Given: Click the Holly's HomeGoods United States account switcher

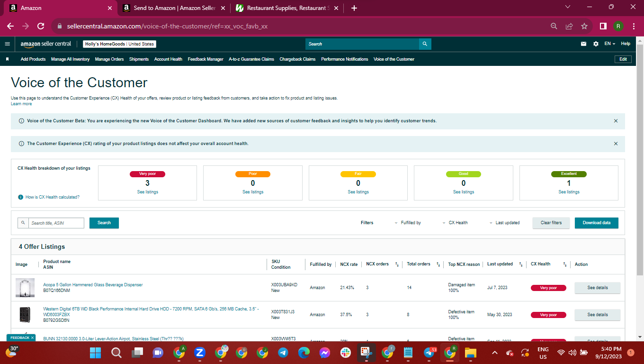Looking at the screenshot, I should pyautogui.click(x=120, y=44).
